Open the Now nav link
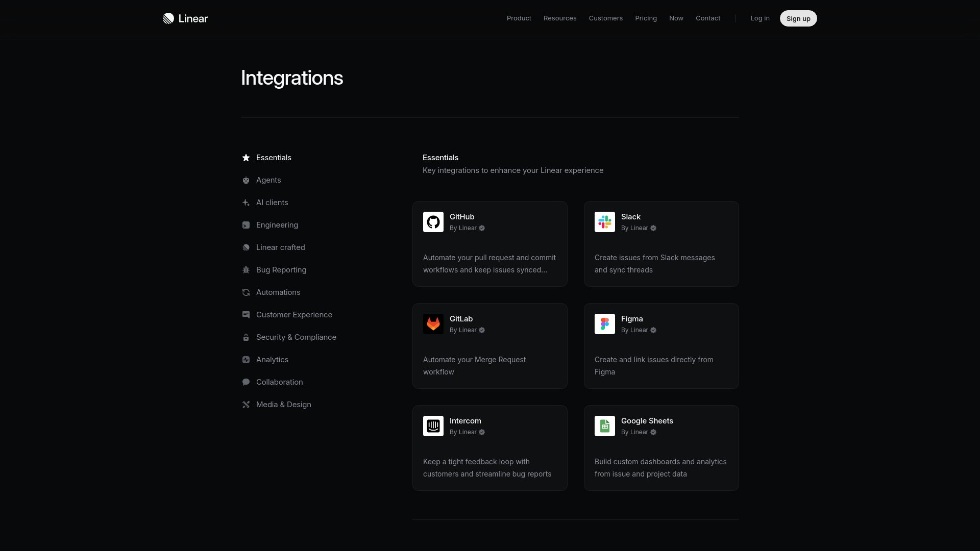Image resolution: width=980 pixels, height=551 pixels. coord(676,18)
